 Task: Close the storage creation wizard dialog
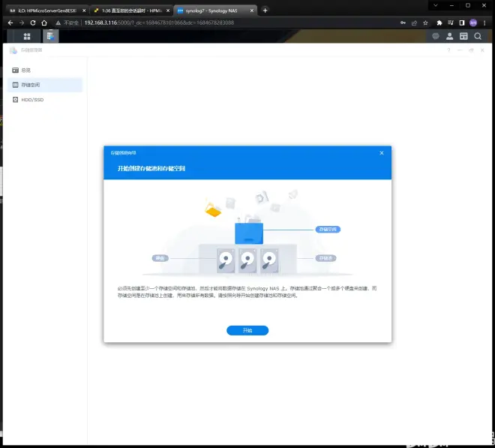click(381, 153)
